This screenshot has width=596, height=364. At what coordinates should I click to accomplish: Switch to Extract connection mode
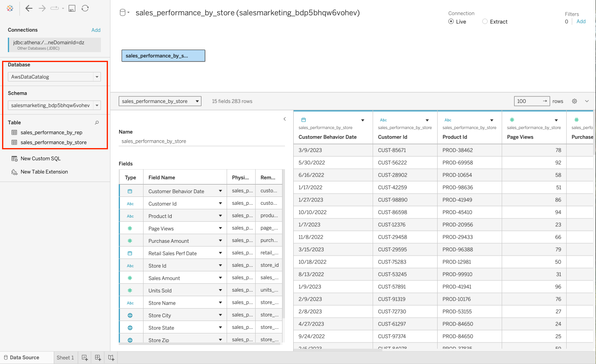484,22
